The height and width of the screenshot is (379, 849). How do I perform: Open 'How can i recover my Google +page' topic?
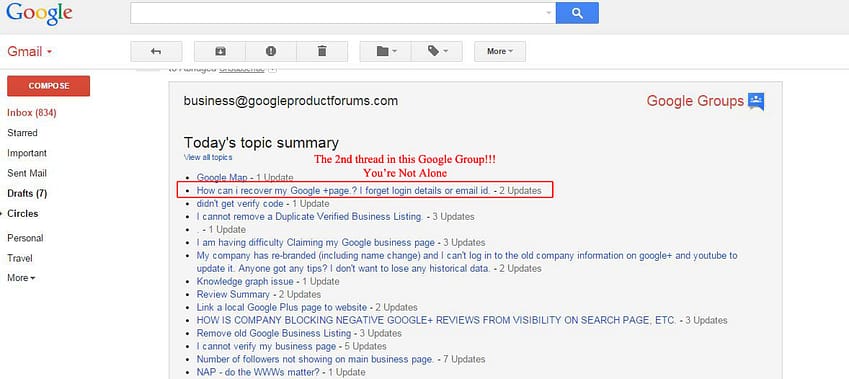click(343, 191)
